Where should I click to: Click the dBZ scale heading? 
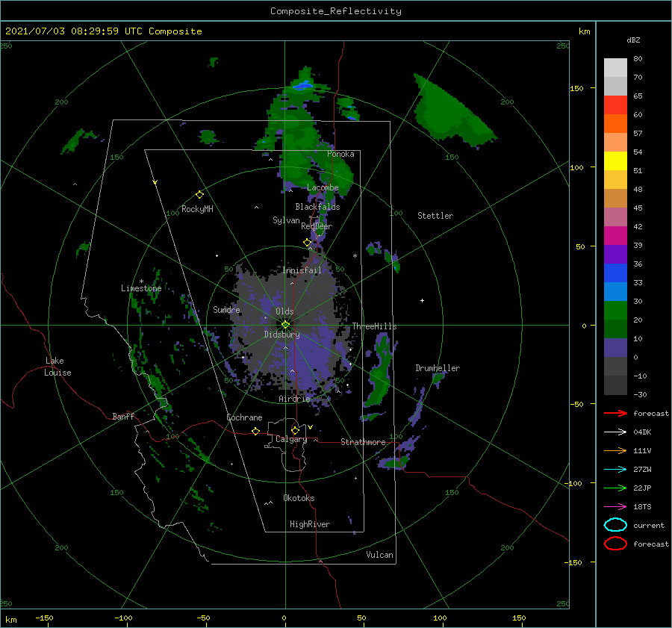[633, 40]
